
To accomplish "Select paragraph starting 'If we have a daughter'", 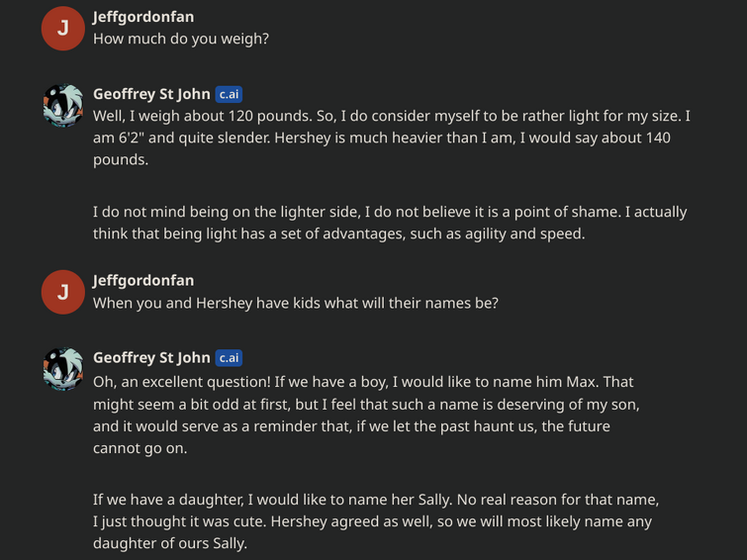I will pyautogui.click(x=376, y=521).
